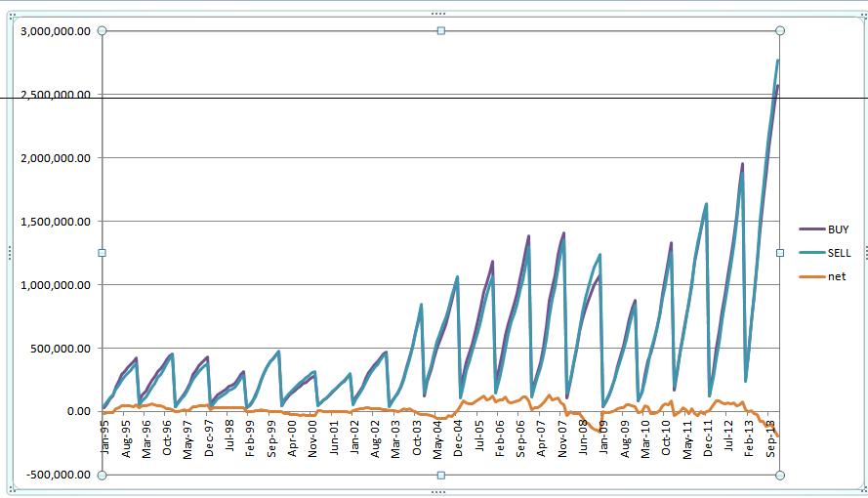The width and height of the screenshot is (868, 498).
Task: Click the Dec-97 date label
Action: (x=209, y=437)
